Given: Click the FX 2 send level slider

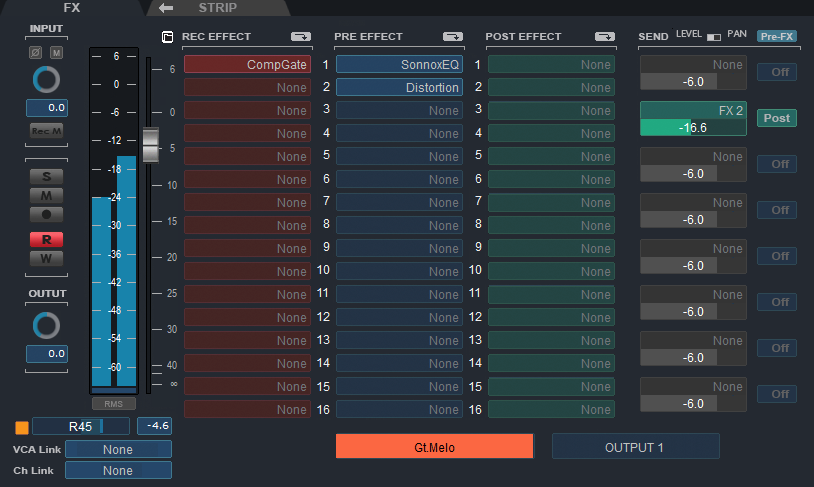Looking at the screenshot, I should tap(692, 128).
